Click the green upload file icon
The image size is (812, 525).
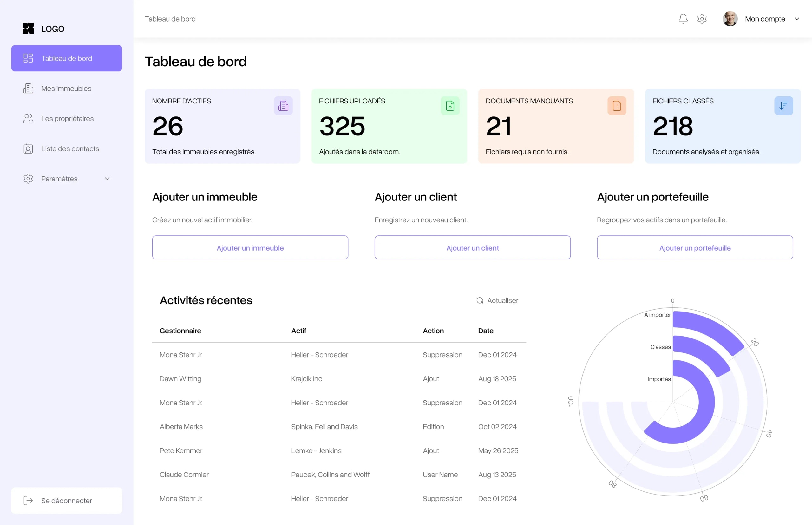pos(450,106)
